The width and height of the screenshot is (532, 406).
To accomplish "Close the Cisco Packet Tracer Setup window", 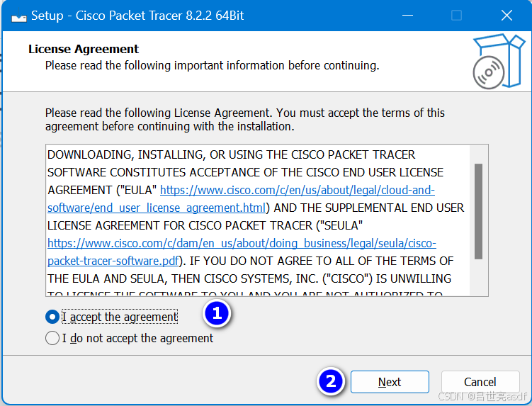I will coord(506,16).
